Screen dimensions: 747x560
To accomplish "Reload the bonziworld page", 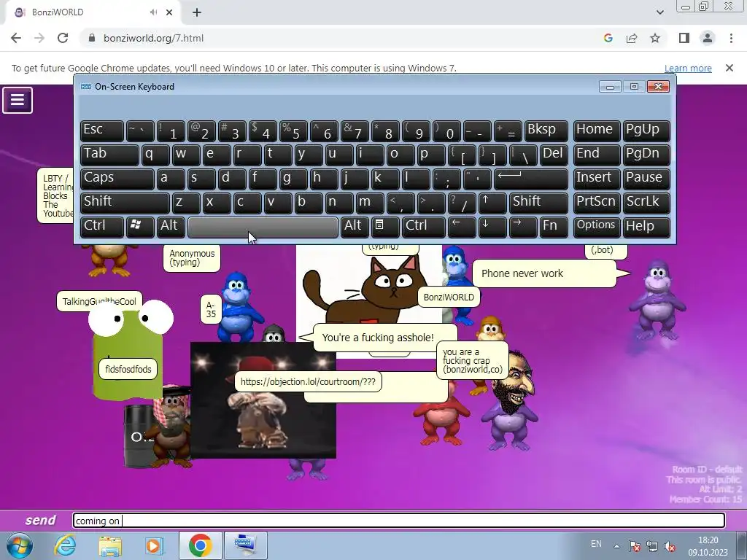I will click(63, 38).
